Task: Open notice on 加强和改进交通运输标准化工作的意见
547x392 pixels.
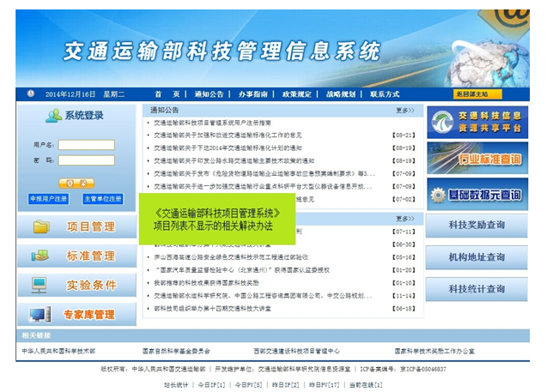Action: 228,136
